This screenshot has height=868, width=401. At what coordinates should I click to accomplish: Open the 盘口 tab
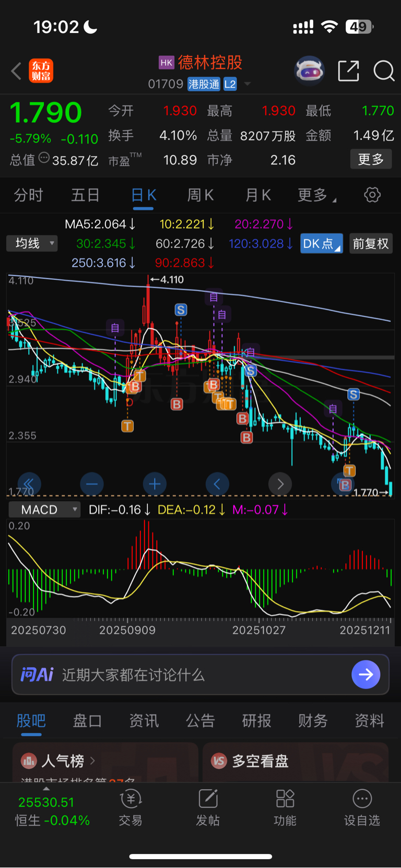coord(87,721)
